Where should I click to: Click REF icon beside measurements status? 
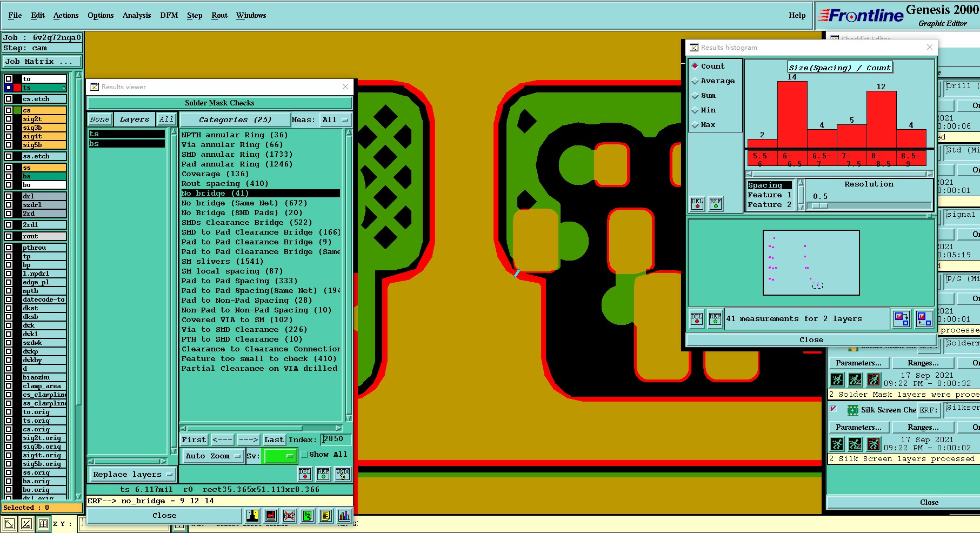pos(715,319)
